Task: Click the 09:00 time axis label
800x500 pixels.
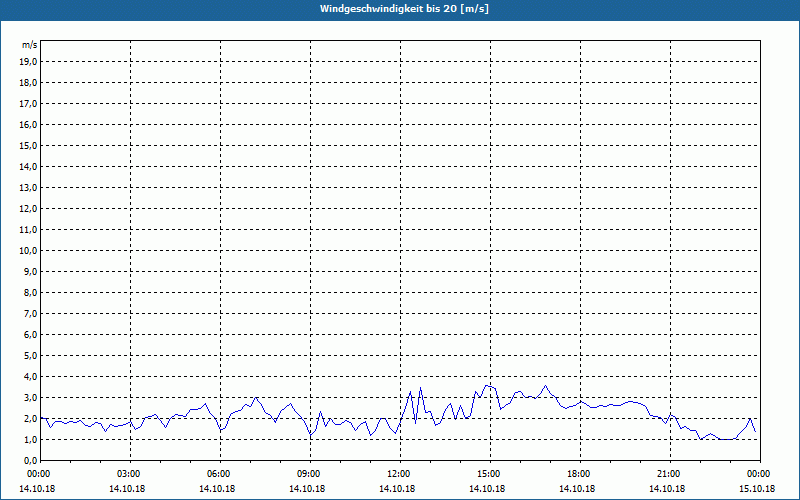Action: coord(309,474)
